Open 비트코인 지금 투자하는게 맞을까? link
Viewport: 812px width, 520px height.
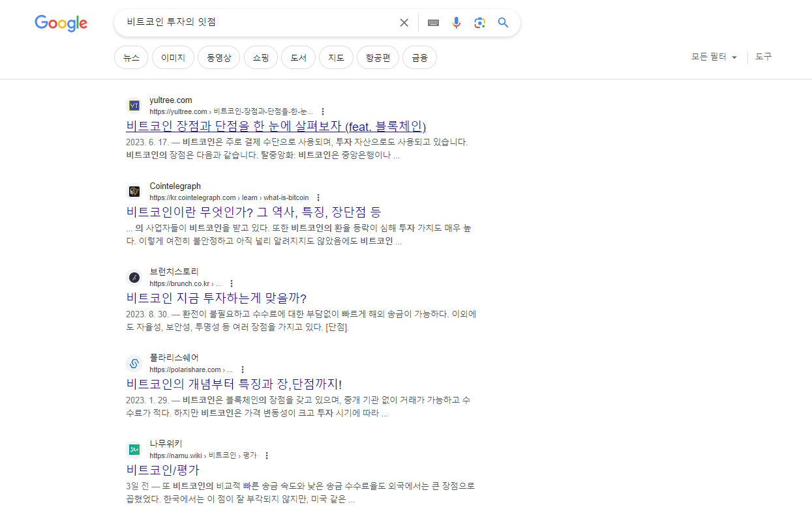point(216,298)
